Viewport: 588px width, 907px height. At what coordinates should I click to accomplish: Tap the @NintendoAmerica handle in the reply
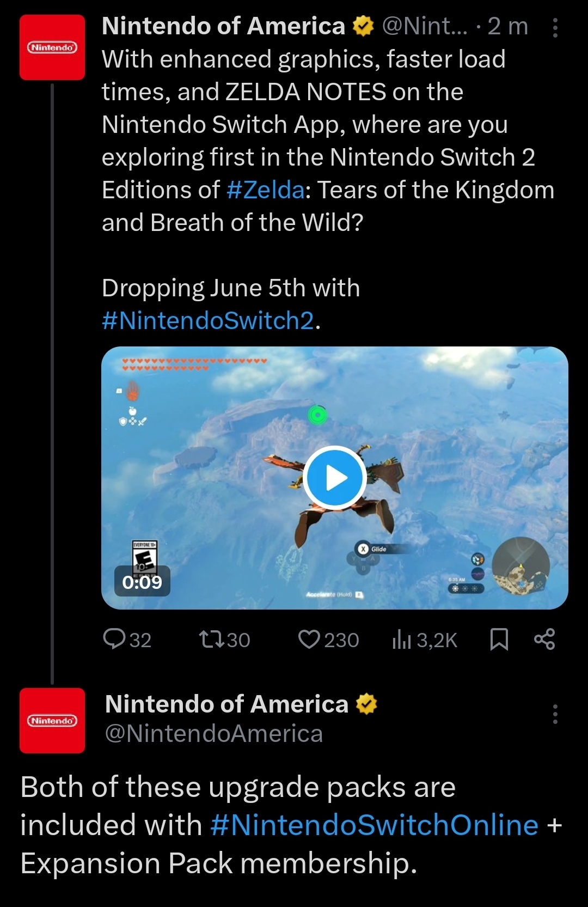(x=214, y=734)
